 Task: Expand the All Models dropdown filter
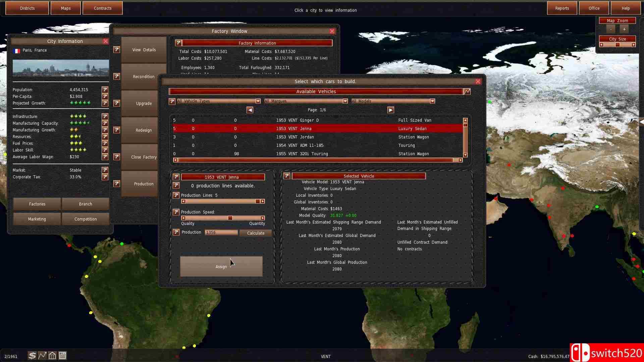[432, 101]
